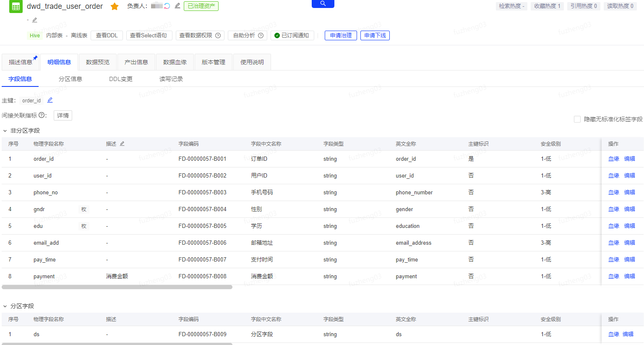Image resolution: width=644 pixels, height=345 pixels.
Task: Edit table description pencil under title
Action: (x=35, y=20)
